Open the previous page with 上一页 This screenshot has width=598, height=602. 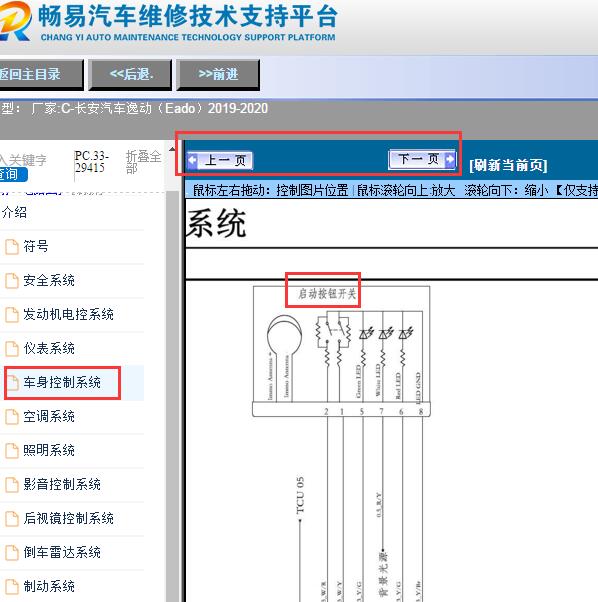pos(220,160)
